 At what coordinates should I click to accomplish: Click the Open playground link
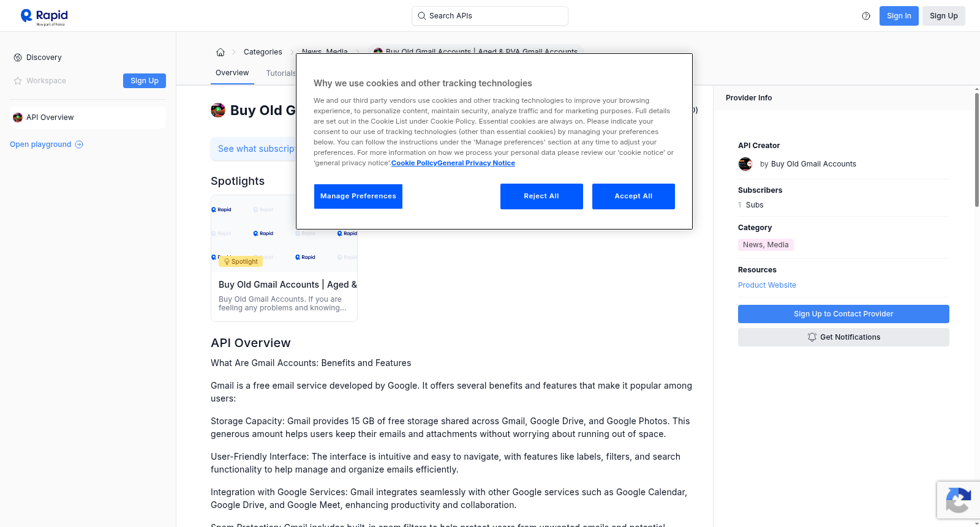47,144
